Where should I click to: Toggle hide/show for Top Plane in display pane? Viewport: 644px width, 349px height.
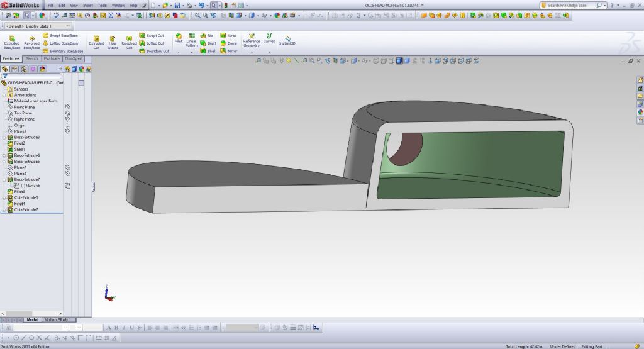point(67,113)
